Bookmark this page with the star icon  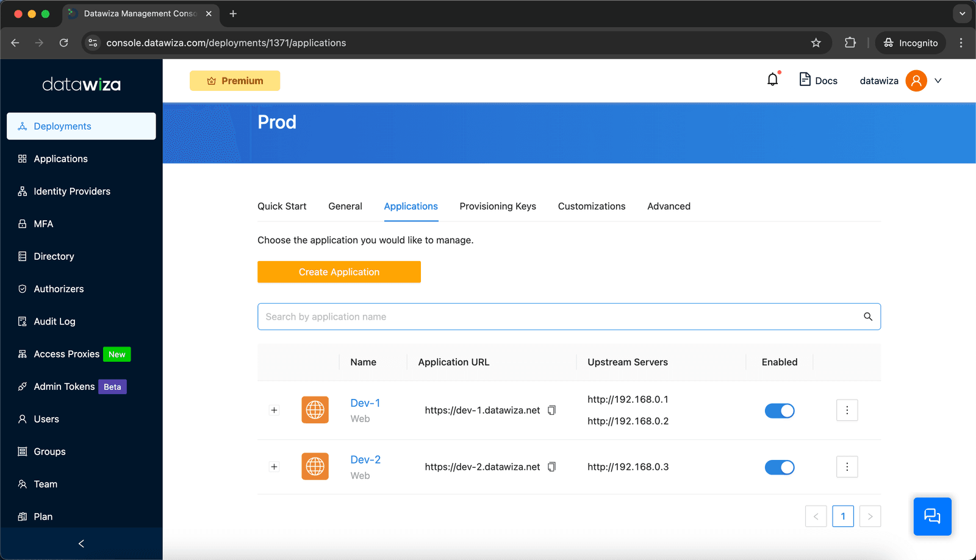pos(816,43)
